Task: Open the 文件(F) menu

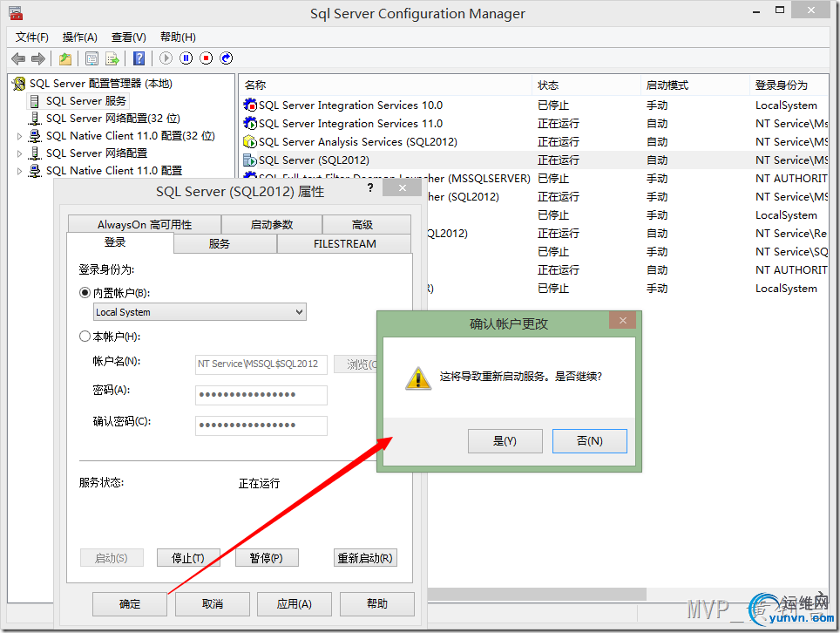Action: (x=31, y=37)
